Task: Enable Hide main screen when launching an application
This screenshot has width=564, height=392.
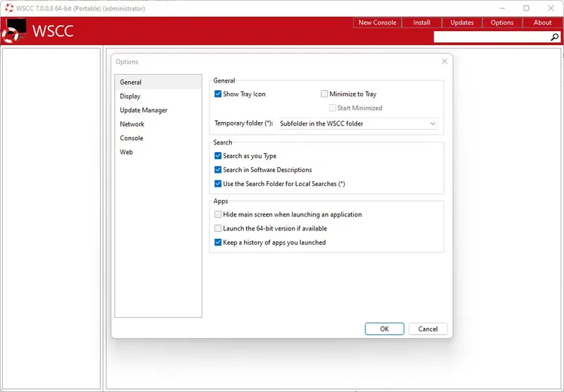Action: (218, 214)
